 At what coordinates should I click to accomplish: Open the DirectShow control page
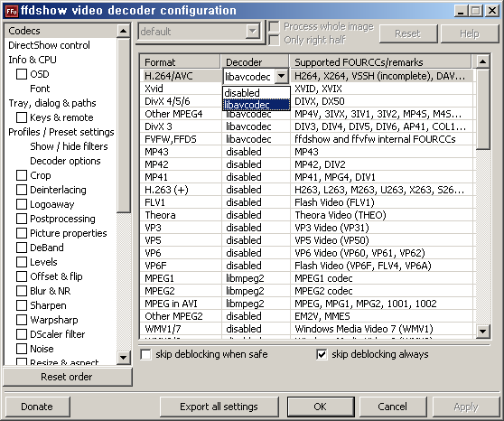click(49, 45)
